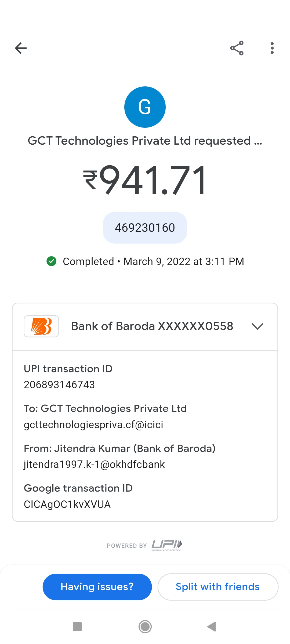Tap the Bank of Baroda logo
The image size is (290, 644).
pyautogui.click(x=41, y=326)
